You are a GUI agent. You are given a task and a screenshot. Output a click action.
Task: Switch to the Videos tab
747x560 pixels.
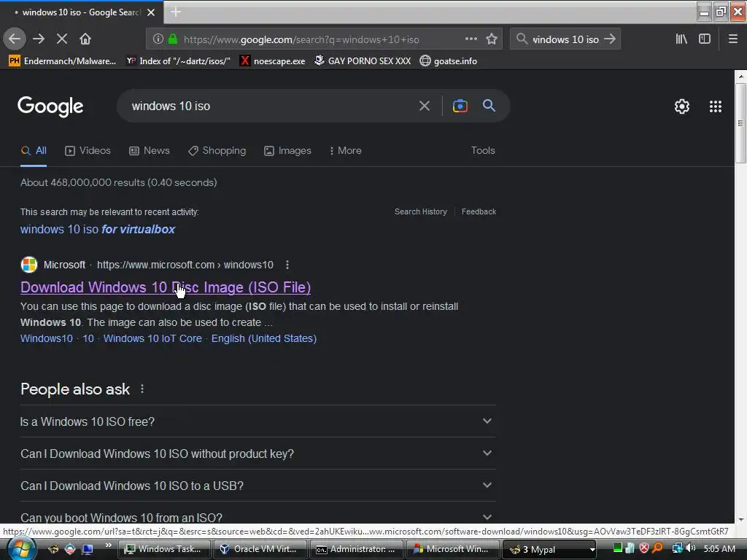tap(88, 150)
